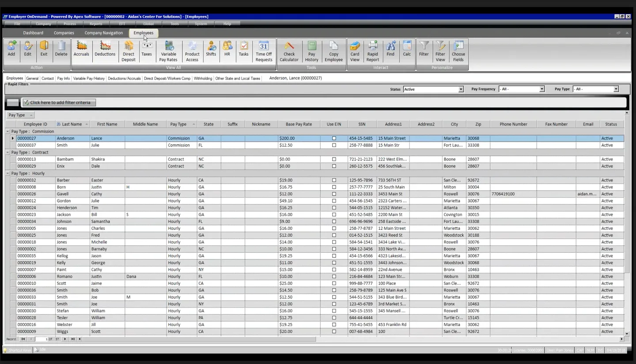Enable Use EIN for Anderson, Lance

coord(334,138)
